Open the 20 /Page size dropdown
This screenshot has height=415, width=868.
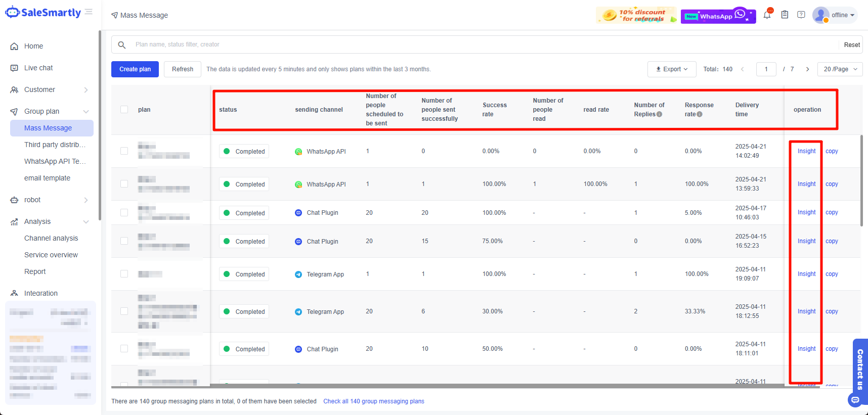(840, 69)
